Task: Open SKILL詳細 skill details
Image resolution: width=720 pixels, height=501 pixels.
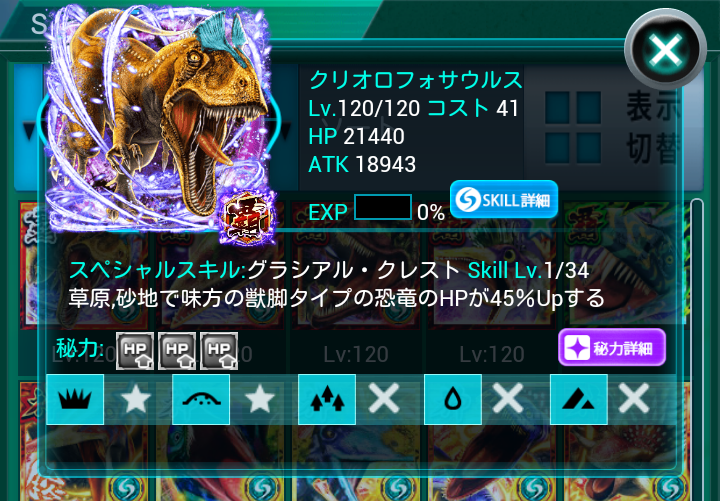Action: 504,200
